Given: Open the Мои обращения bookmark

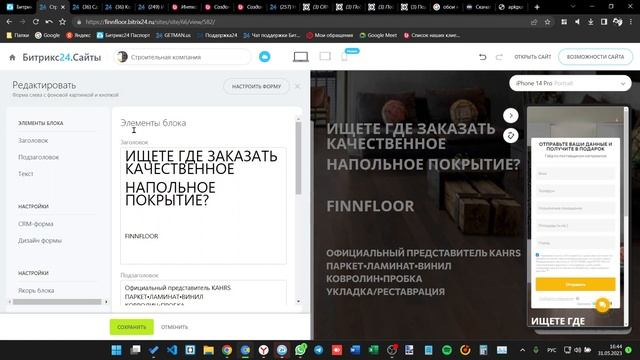Looking at the screenshot, I should coord(330,36).
